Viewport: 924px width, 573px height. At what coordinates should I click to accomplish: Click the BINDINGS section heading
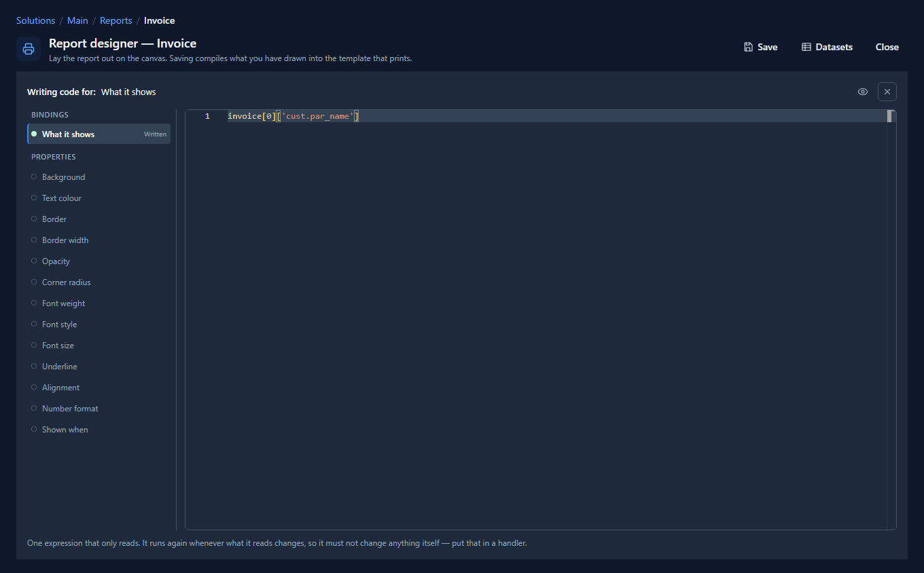[50, 115]
